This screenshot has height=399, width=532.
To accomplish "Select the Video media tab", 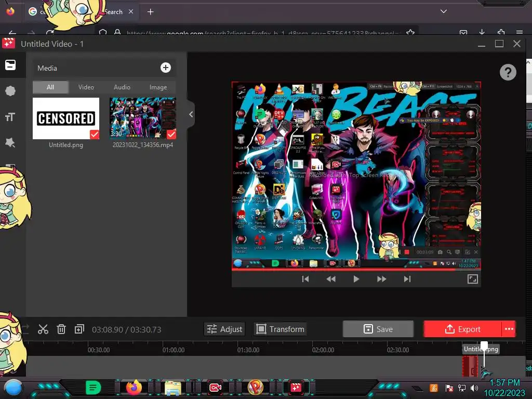I will click(x=86, y=87).
